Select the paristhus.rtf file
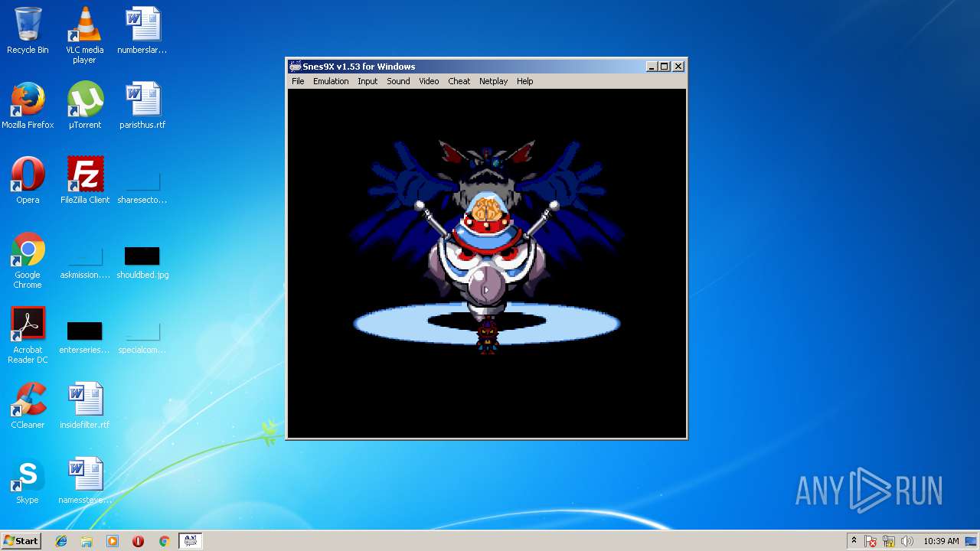 (x=142, y=106)
